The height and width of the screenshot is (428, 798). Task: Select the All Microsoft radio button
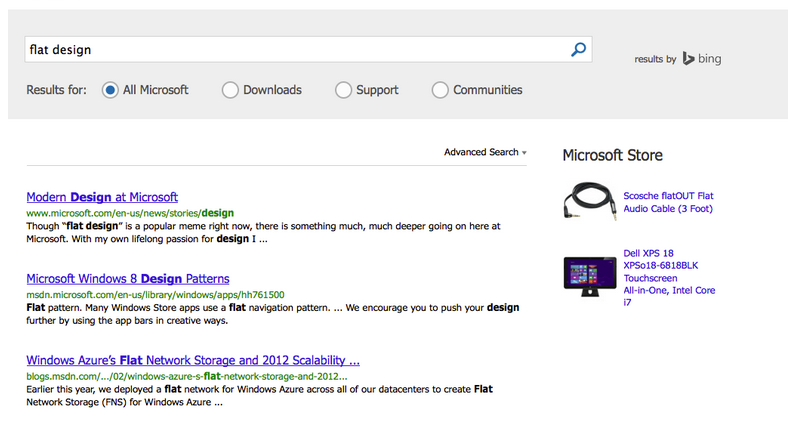110,90
